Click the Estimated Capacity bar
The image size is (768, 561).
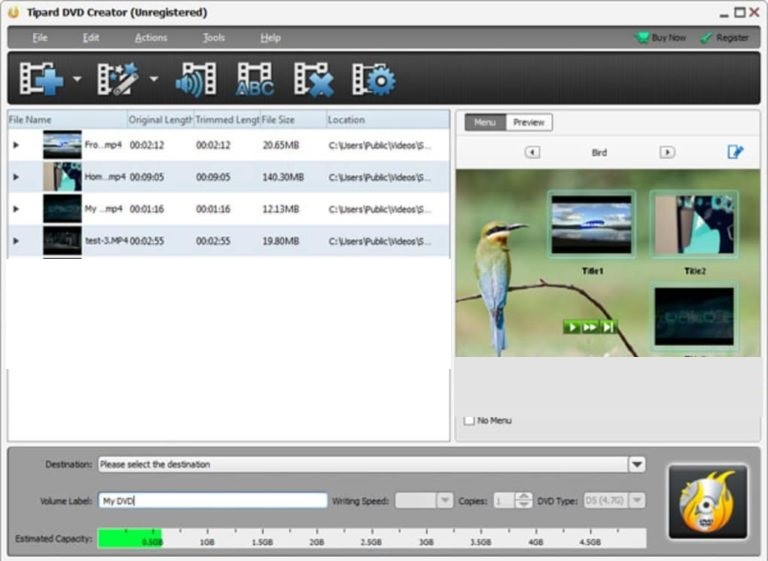pos(372,538)
